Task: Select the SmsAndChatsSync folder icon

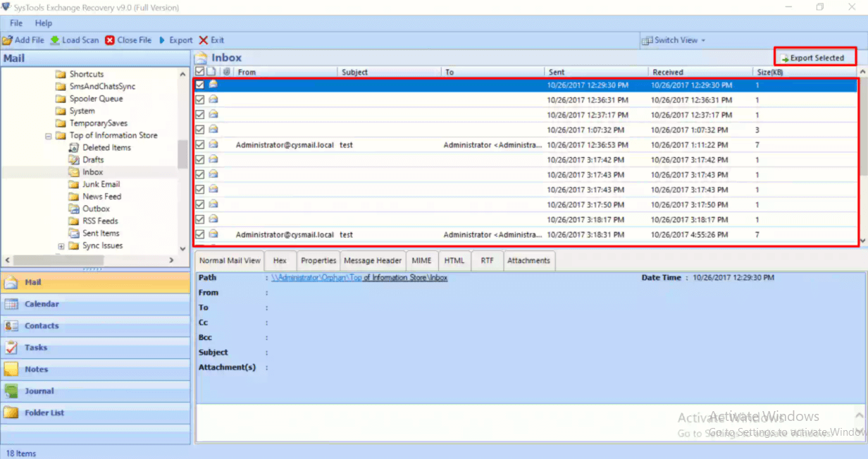Action: [x=61, y=86]
